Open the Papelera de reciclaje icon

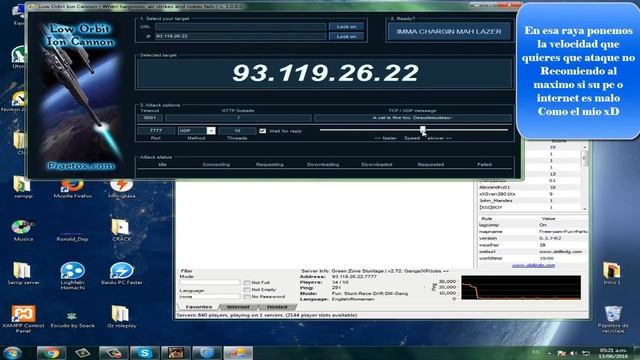[612, 320]
